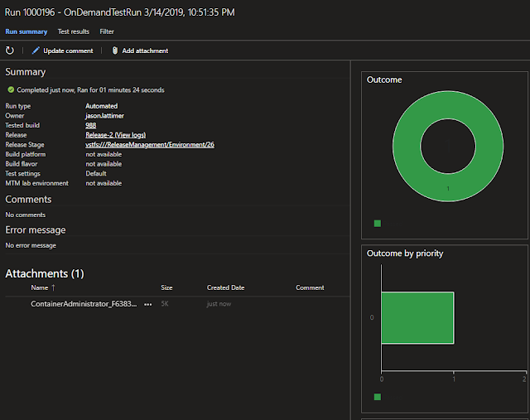Image resolution: width=530 pixels, height=420 pixels.
Task: Open the Release-2 (View logs) link
Action: tap(116, 134)
